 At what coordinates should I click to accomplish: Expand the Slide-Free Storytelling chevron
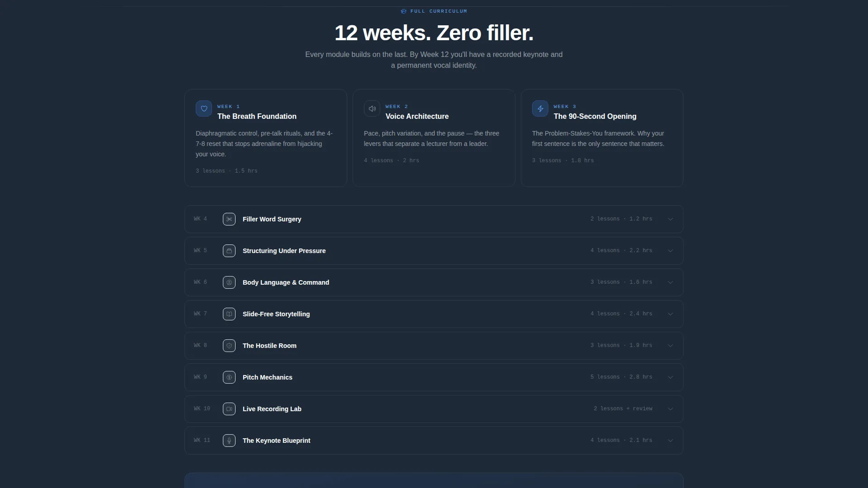[x=670, y=314]
